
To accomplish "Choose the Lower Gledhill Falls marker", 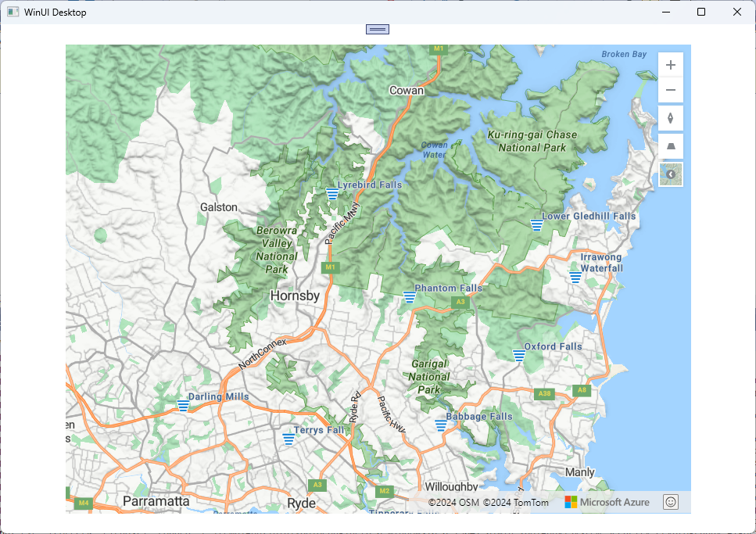I will point(536,225).
